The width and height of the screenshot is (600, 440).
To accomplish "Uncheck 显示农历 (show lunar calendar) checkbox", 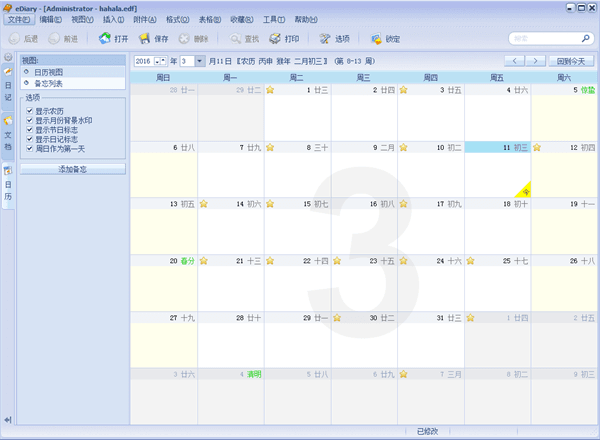I will [30, 110].
